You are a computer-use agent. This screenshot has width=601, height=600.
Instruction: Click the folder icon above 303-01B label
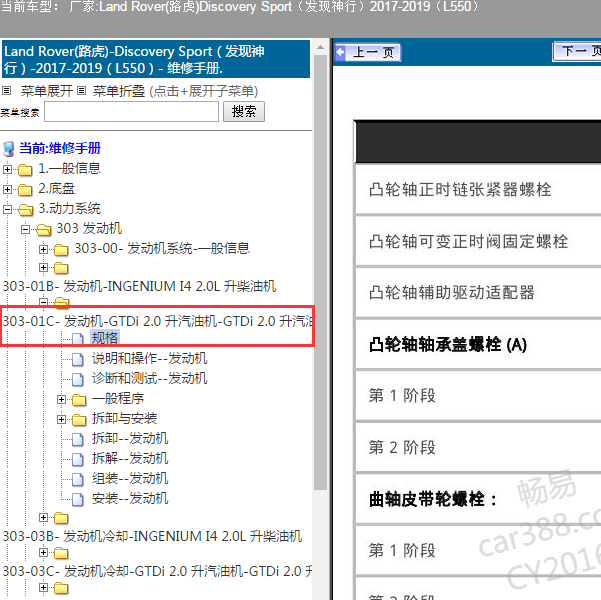[x=61, y=268]
